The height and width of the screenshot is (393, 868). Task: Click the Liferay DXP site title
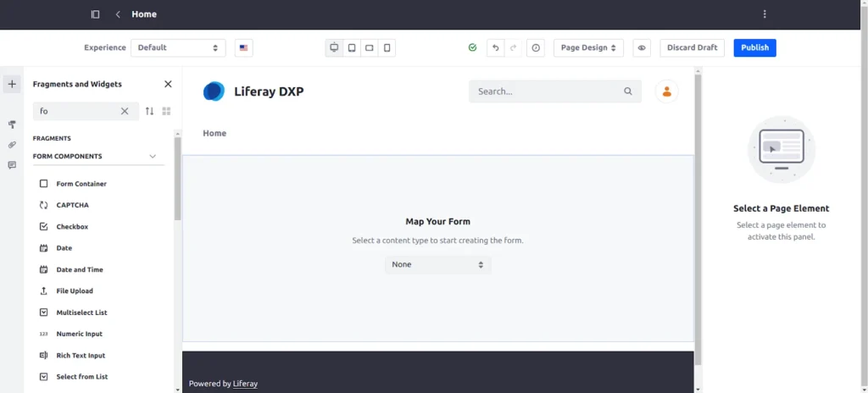click(x=269, y=91)
